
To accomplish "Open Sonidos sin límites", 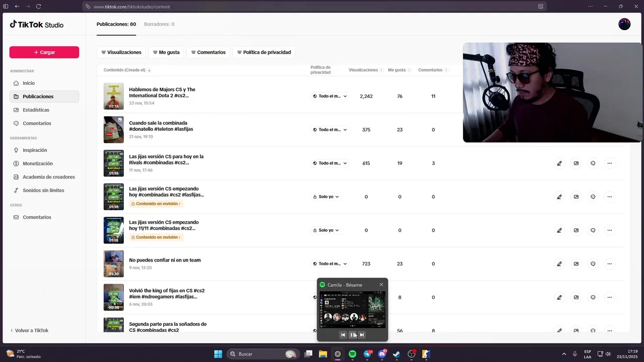I will coord(44,191).
